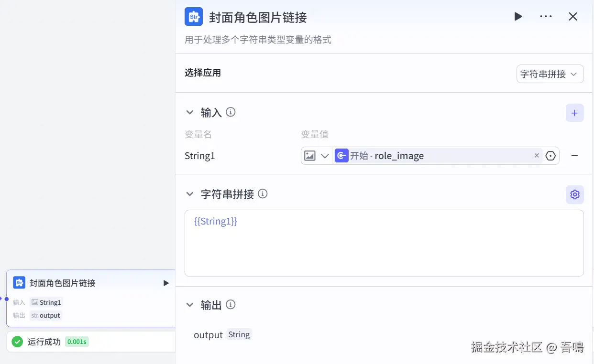This screenshot has width=594, height=364.
Task: Close the node configuration panel
Action: 573,17
